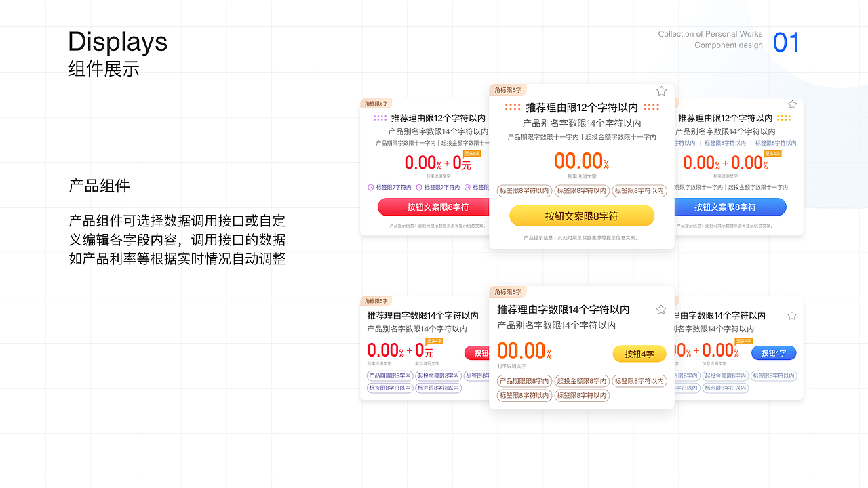Click the blue 按钮4字 button
The height and width of the screenshot is (488, 868).
click(774, 353)
